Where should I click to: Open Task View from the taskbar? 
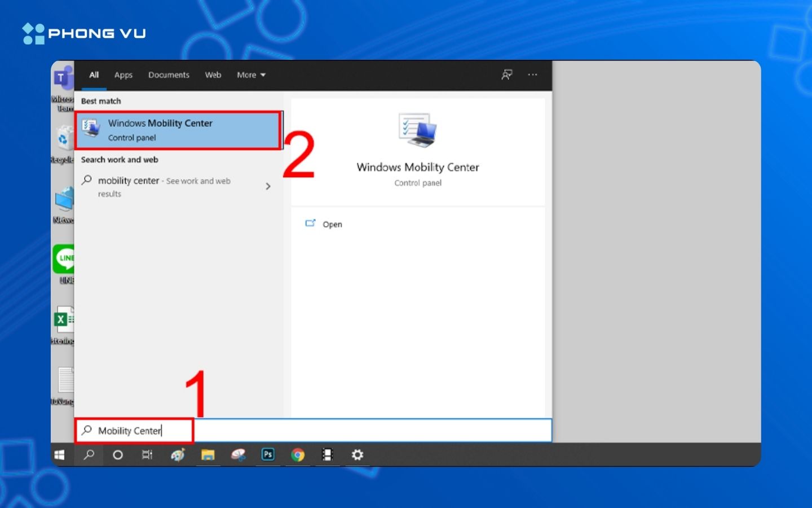(x=147, y=455)
